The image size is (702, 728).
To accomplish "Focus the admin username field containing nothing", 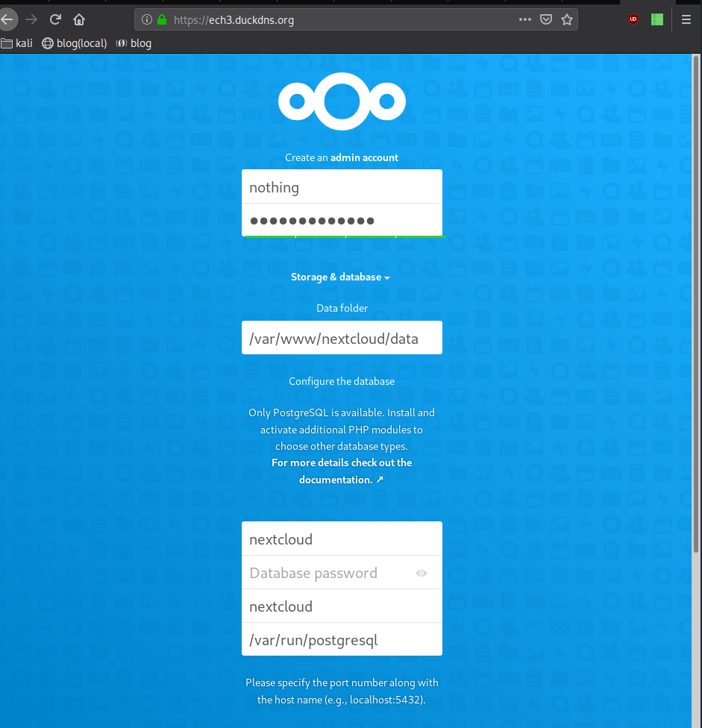I will point(342,186).
